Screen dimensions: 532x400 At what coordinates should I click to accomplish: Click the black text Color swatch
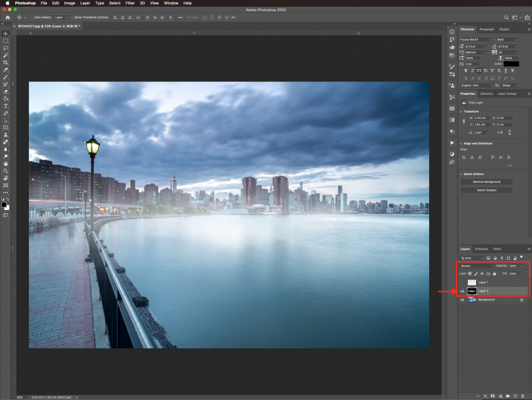511,64
